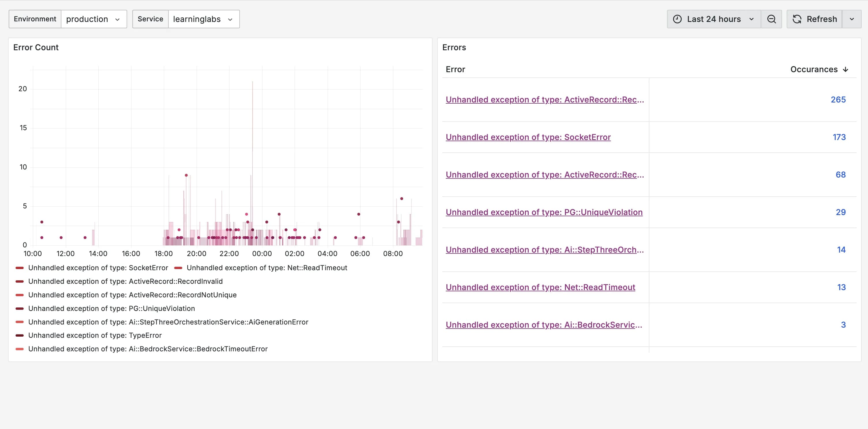Toggle the SocketError series in legend
The height and width of the screenshot is (429, 868).
tap(98, 268)
